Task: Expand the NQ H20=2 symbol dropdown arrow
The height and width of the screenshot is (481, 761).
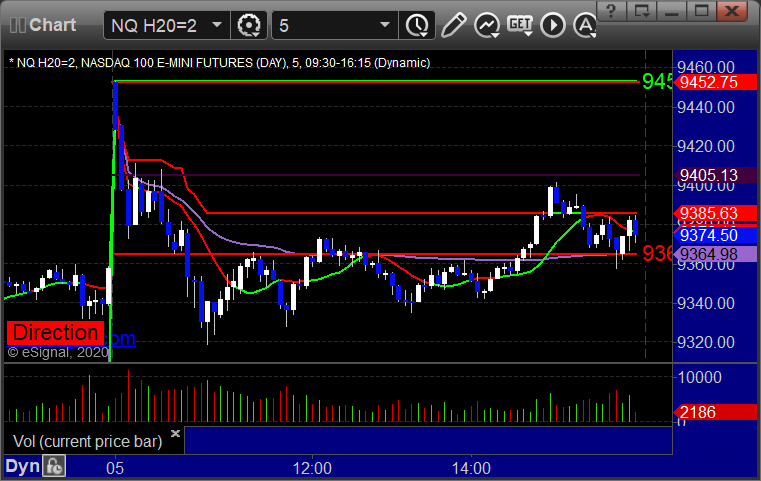Action: click(217, 24)
